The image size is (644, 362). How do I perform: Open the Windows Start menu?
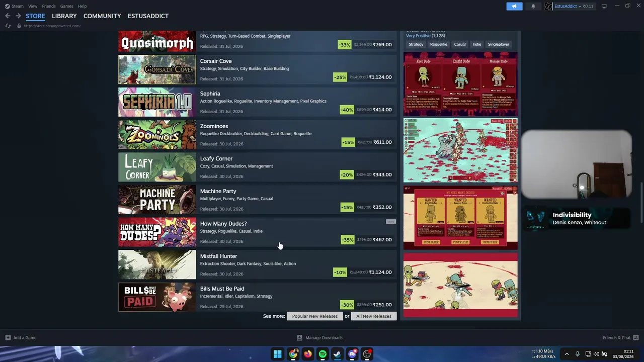pos(277,354)
